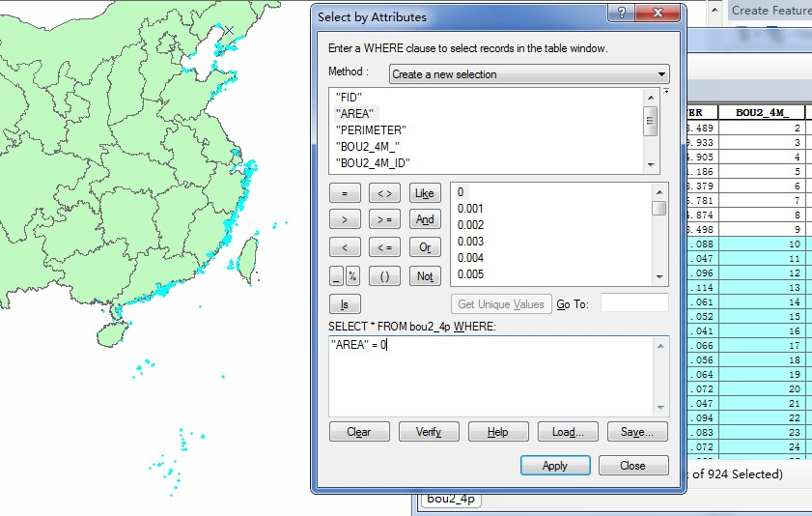The height and width of the screenshot is (516, 812).
Task: Click the greater-than operator button
Action: (x=345, y=220)
